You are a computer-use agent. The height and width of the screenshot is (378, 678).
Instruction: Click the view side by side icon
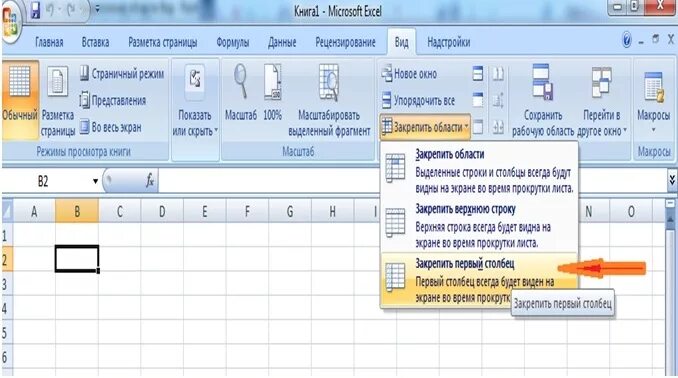coord(498,74)
